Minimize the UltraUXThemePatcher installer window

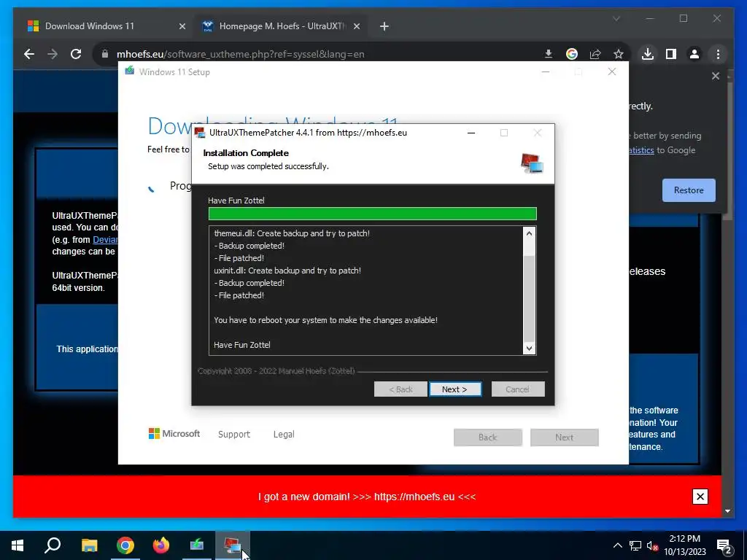point(471,133)
